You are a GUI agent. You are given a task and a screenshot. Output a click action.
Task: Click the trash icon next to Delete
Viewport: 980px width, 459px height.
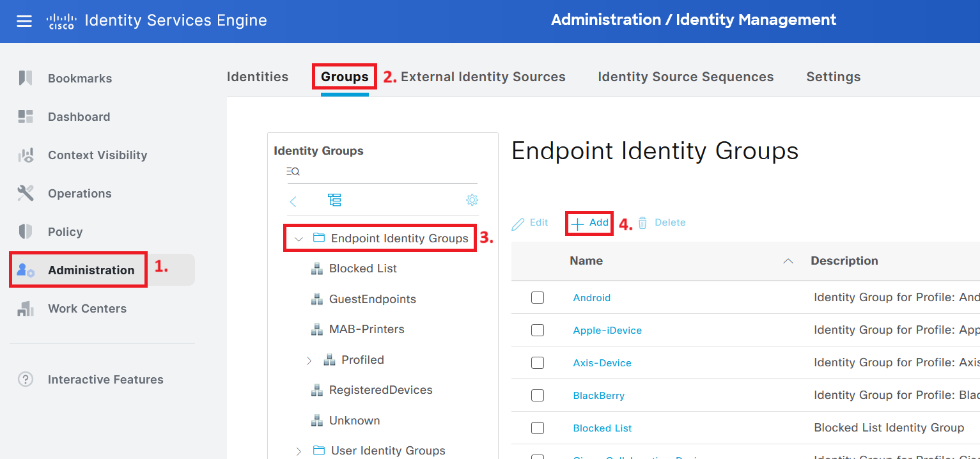point(643,222)
